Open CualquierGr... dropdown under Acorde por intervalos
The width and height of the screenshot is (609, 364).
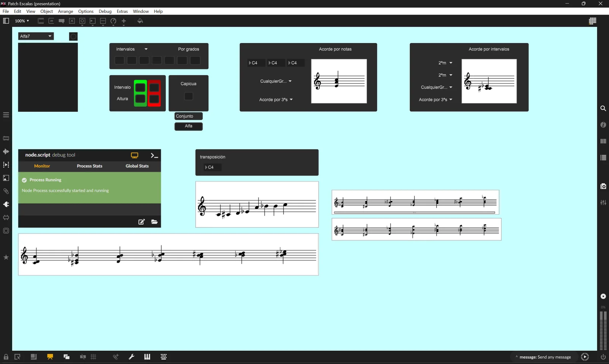(x=437, y=87)
